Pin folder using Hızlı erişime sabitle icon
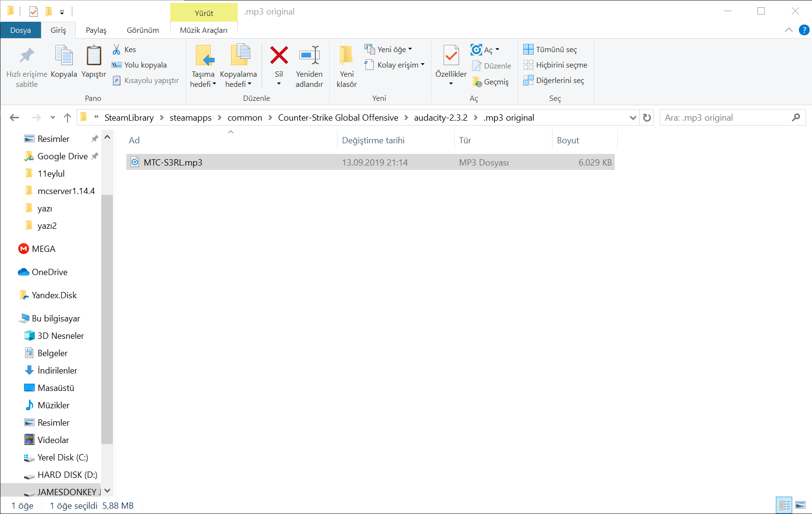This screenshot has width=812, height=514. [26, 56]
